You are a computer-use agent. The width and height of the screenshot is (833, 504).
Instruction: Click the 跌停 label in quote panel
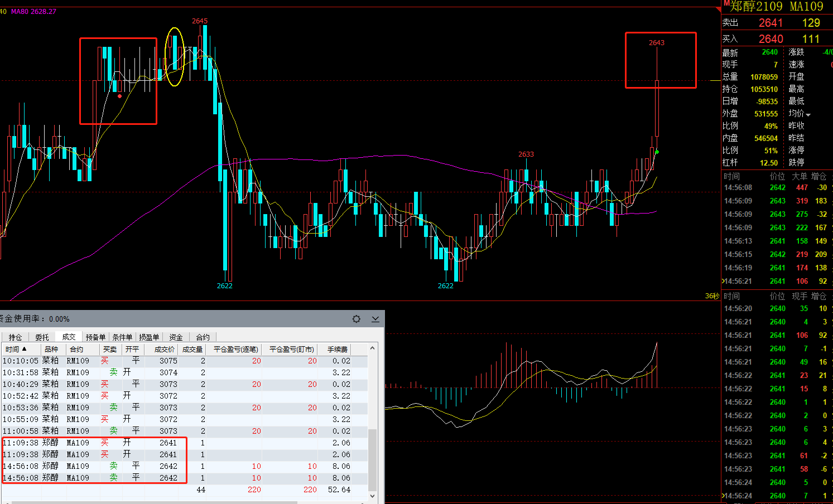click(x=796, y=162)
